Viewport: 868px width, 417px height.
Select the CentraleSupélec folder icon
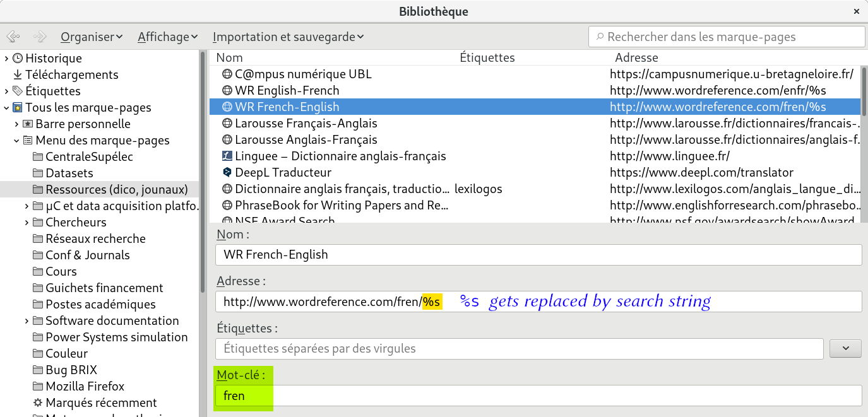(38, 156)
